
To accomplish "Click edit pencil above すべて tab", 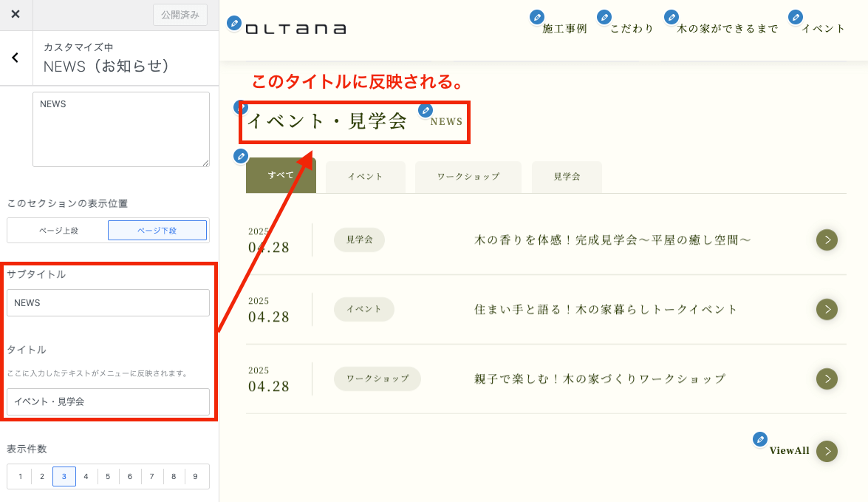I will pyautogui.click(x=241, y=156).
